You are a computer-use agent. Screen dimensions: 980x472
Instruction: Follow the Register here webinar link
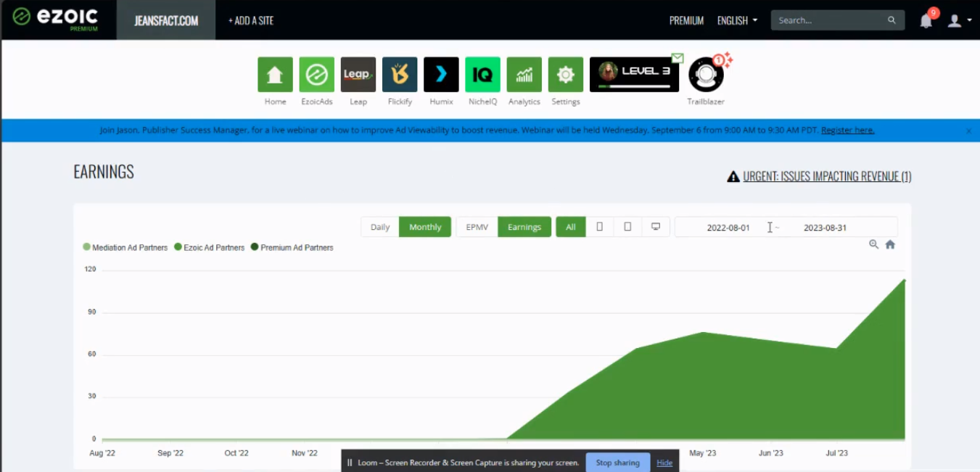847,131
